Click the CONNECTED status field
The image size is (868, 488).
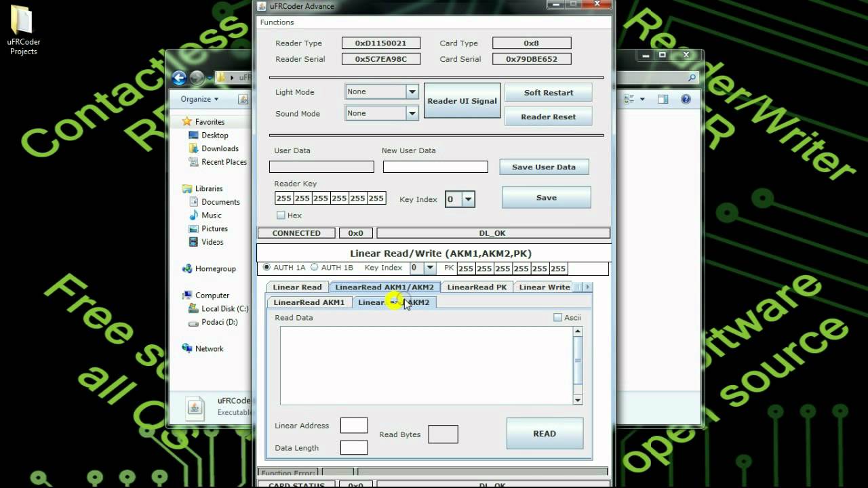[296, 233]
